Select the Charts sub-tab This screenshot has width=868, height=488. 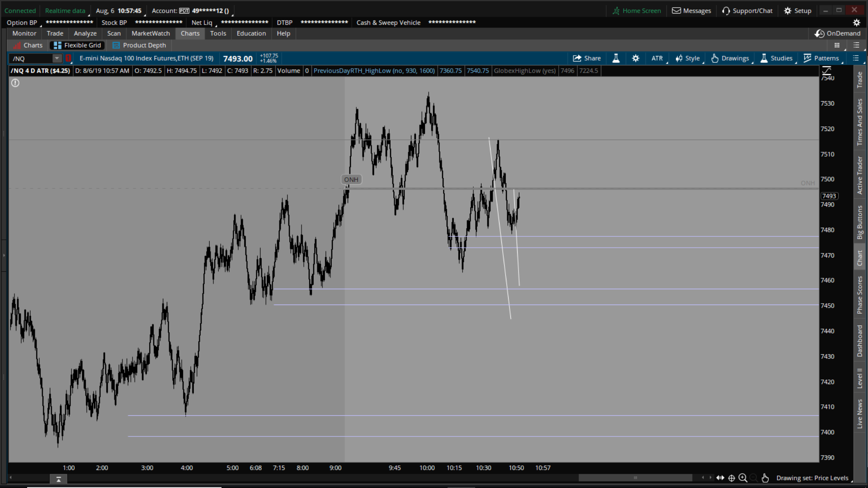[28, 45]
